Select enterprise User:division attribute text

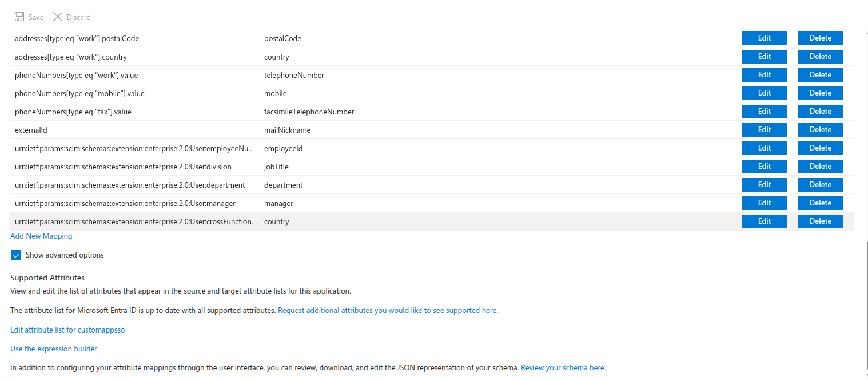(123, 167)
